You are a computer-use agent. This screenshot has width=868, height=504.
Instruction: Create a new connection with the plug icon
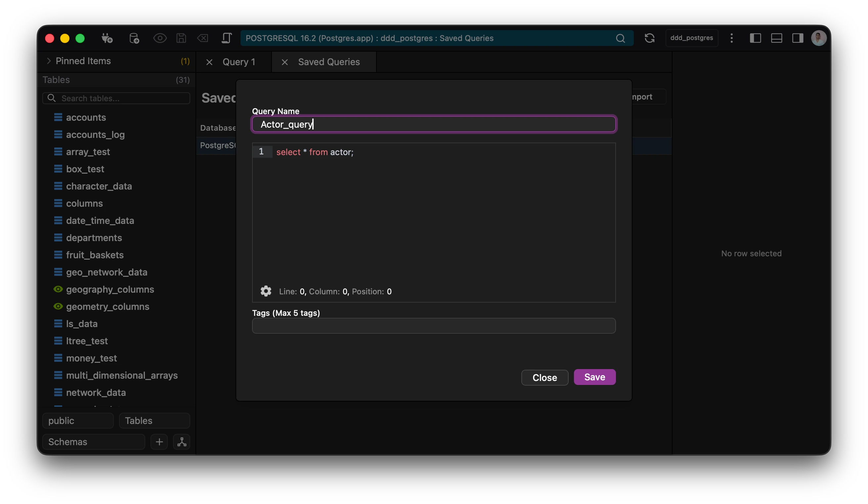pyautogui.click(x=107, y=38)
